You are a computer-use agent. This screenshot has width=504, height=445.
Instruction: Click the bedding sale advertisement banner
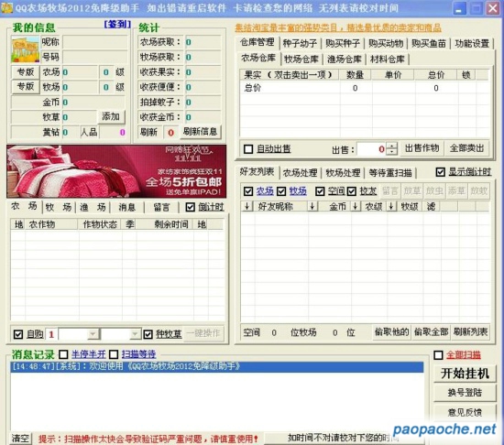(x=116, y=171)
